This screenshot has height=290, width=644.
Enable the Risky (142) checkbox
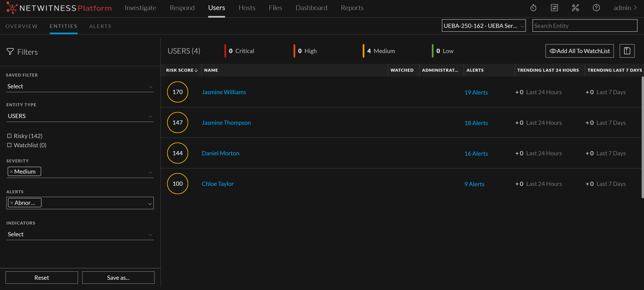pos(9,136)
